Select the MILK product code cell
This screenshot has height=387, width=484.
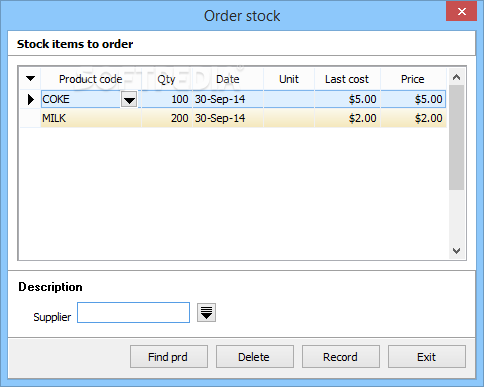pos(91,118)
